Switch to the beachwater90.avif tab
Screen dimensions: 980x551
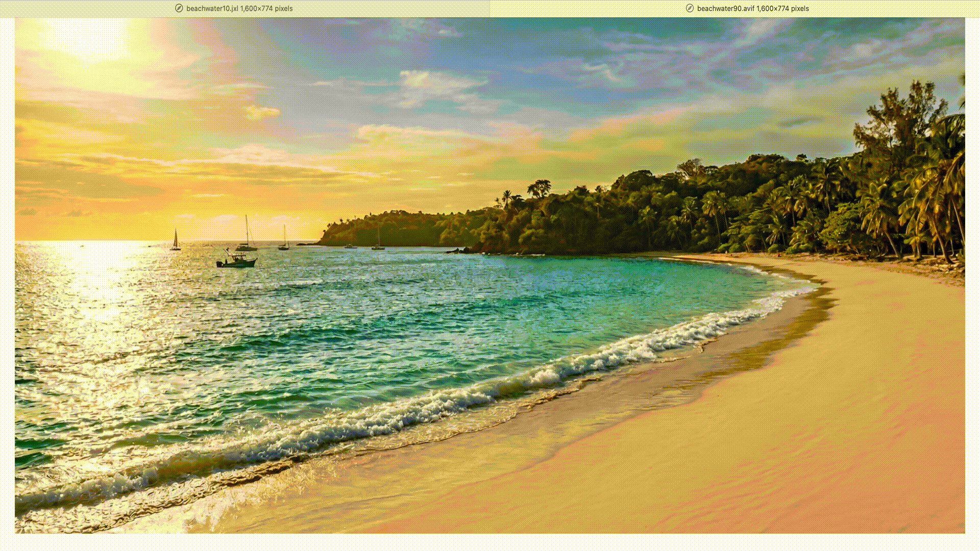click(x=735, y=9)
